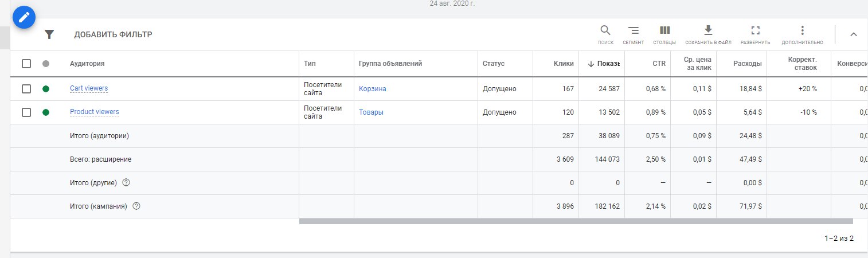Collapse the table with chevron-up arrow
The image size is (868, 258).
tap(853, 34)
